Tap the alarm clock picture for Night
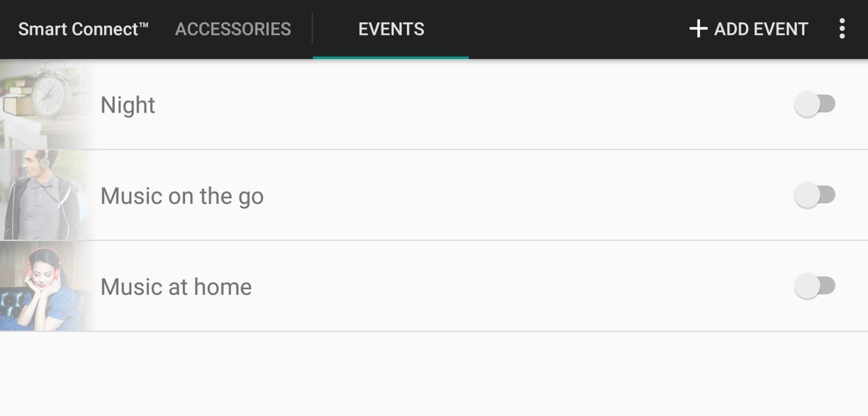Image resolution: width=868 pixels, height=416 pixels. pyautogui.click(x=47, y=104)
